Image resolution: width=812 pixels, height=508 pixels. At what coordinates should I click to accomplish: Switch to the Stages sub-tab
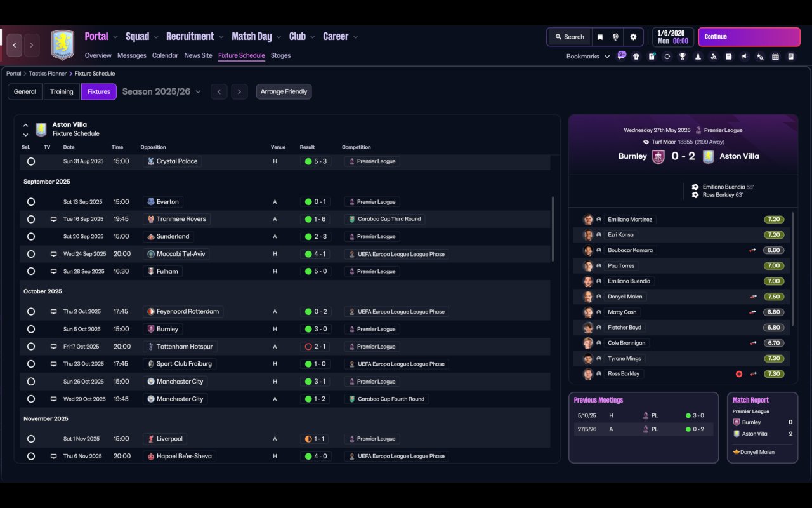(x=280, y=55)
